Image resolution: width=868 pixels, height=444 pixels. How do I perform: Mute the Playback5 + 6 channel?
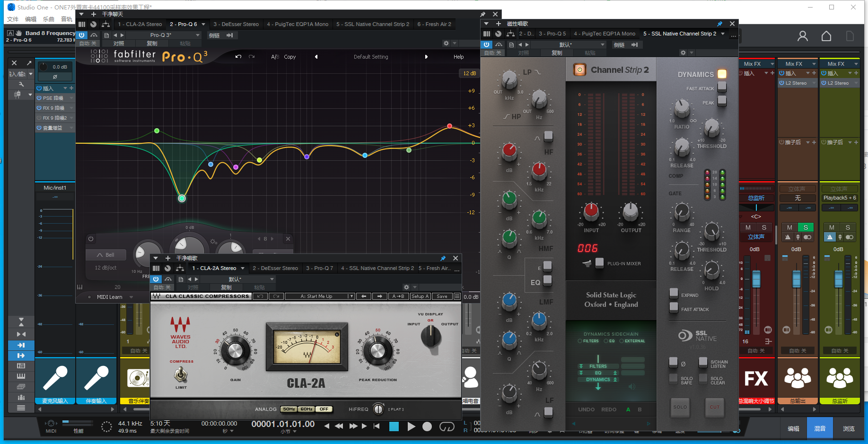tap(832, 227)
